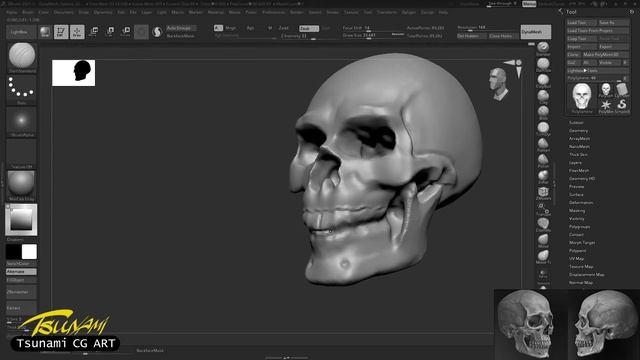The height and width of the screenshot is (360, 640).
Task: Click the ZRemesher button
Action: coord(21,292)
